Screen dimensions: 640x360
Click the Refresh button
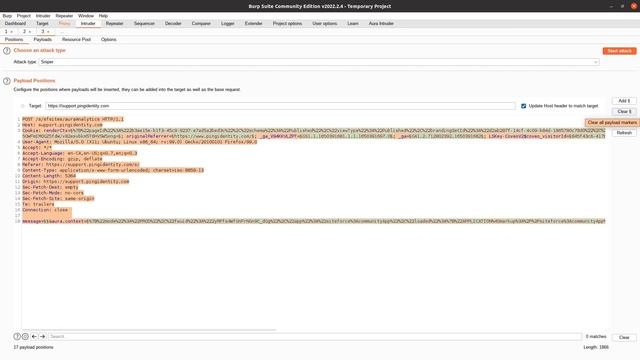click(624, 133)
